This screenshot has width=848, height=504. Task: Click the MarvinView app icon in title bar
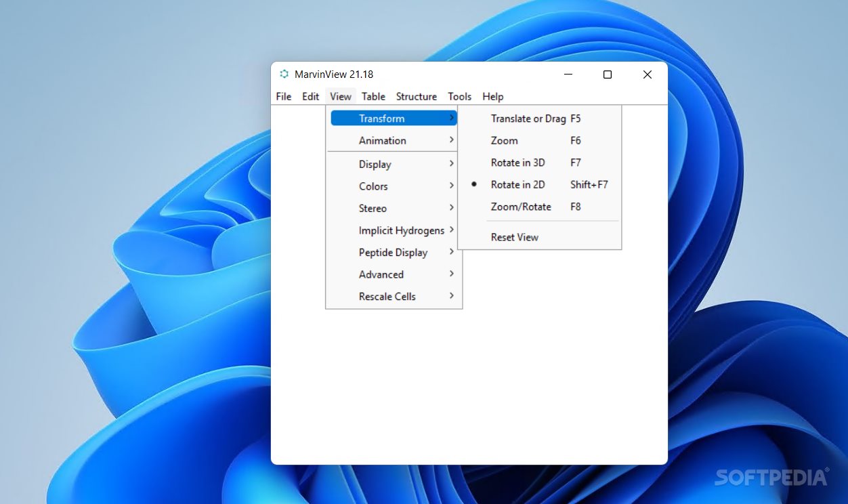284,75
